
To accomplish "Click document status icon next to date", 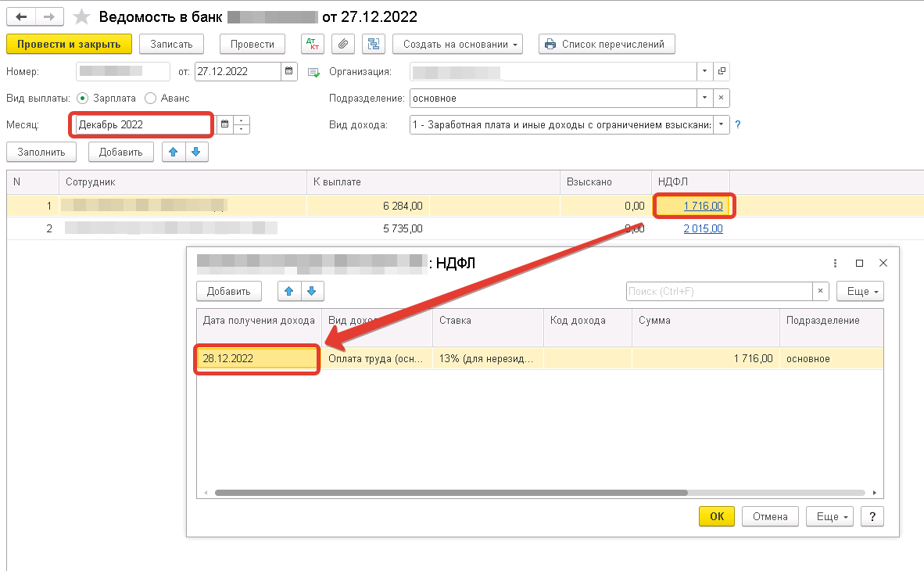I will (x=313, y=72).
